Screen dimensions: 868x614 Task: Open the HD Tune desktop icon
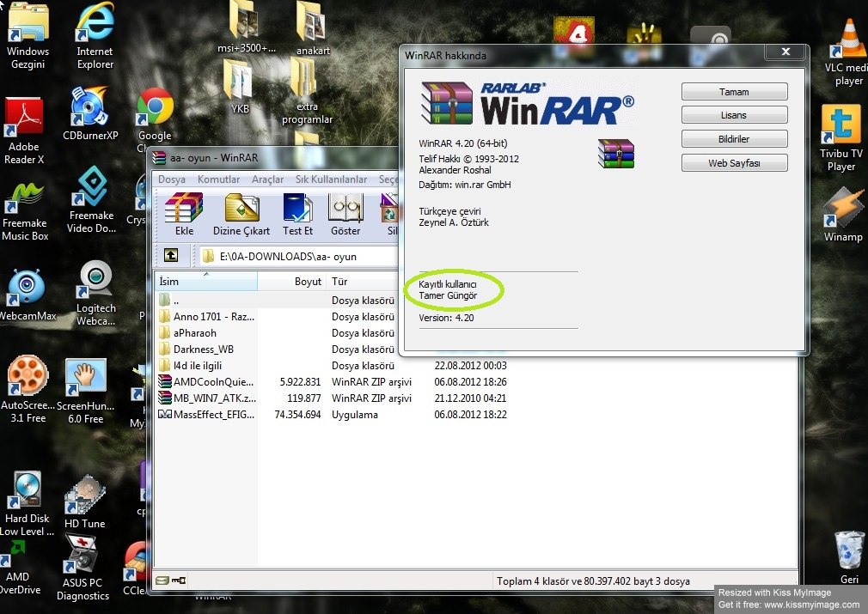pos(84,502)
